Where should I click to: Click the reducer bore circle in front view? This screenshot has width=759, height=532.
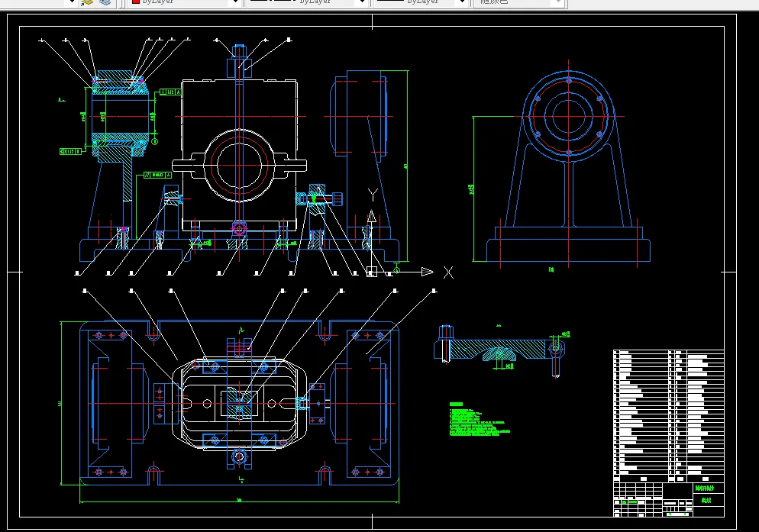[239, 165]
